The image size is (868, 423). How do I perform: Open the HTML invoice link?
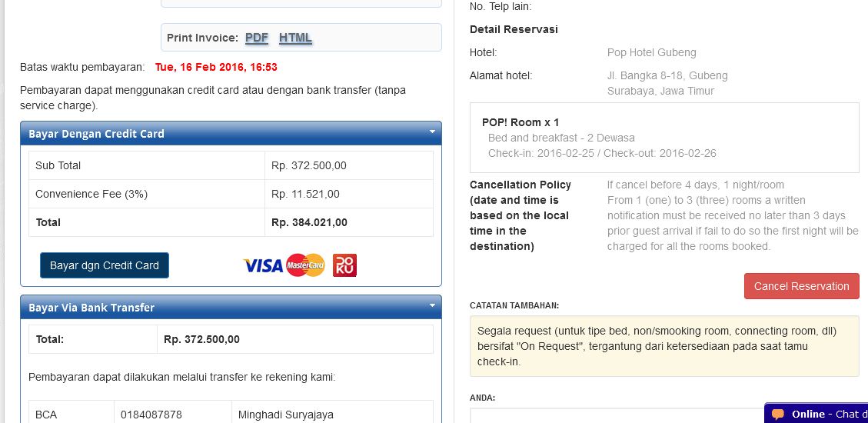pyautogui.click(x=295, y=38)
